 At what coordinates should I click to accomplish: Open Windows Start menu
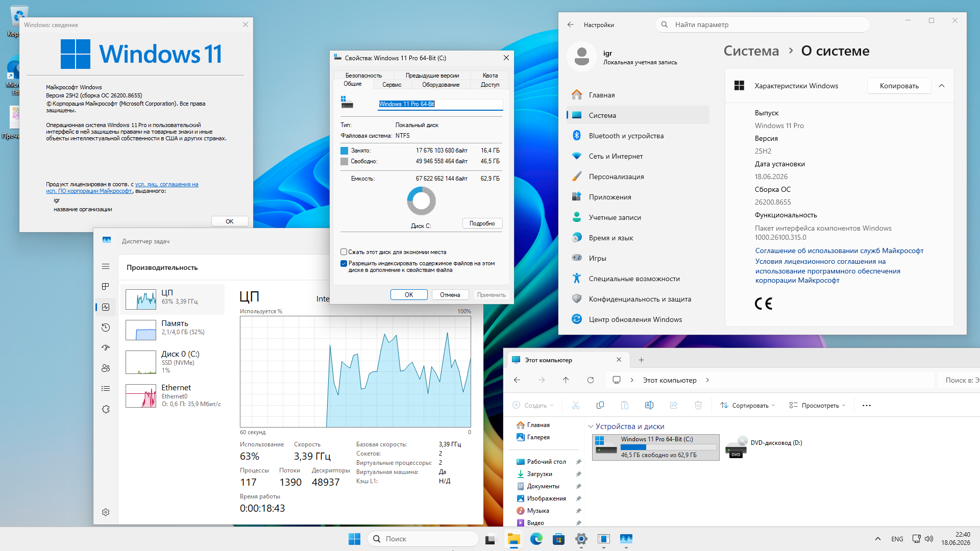354,539
